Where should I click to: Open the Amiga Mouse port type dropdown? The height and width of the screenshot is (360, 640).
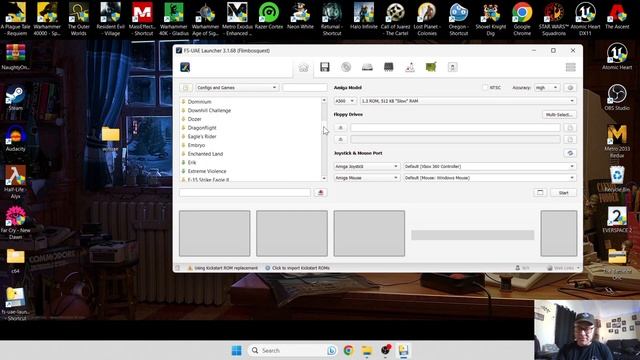367,178
